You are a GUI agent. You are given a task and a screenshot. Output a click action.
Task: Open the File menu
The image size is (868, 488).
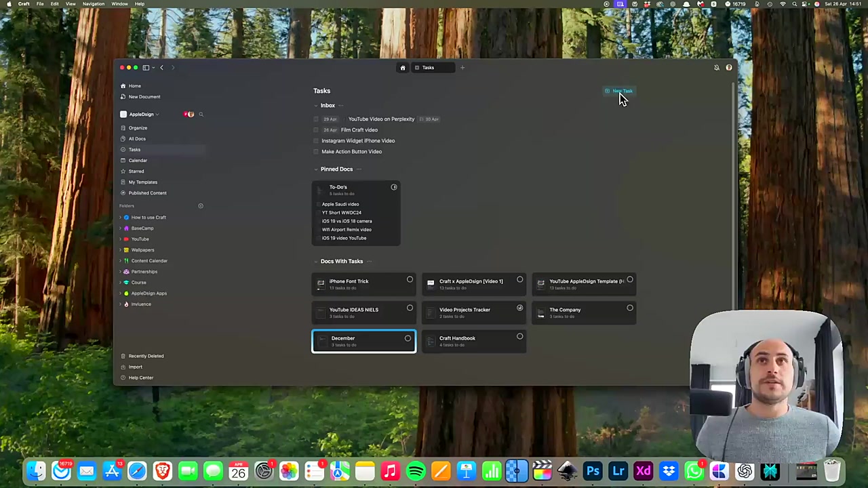[40, 4]
